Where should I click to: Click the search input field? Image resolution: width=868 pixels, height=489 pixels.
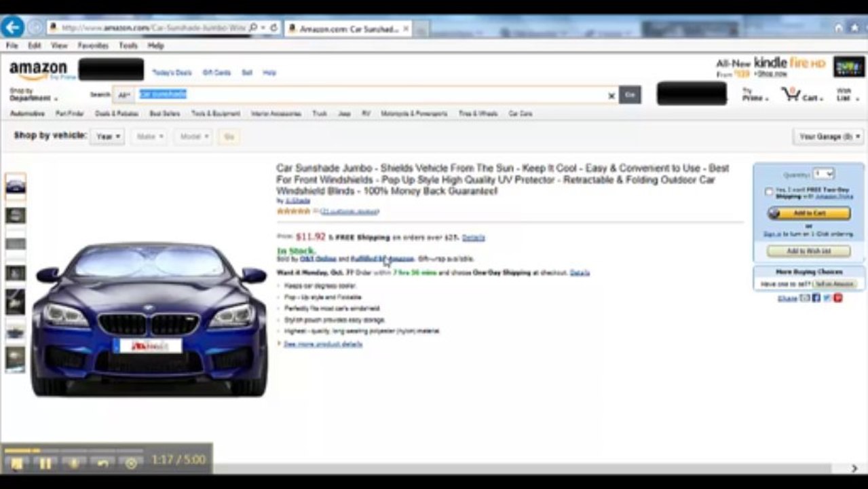[371, 95]
